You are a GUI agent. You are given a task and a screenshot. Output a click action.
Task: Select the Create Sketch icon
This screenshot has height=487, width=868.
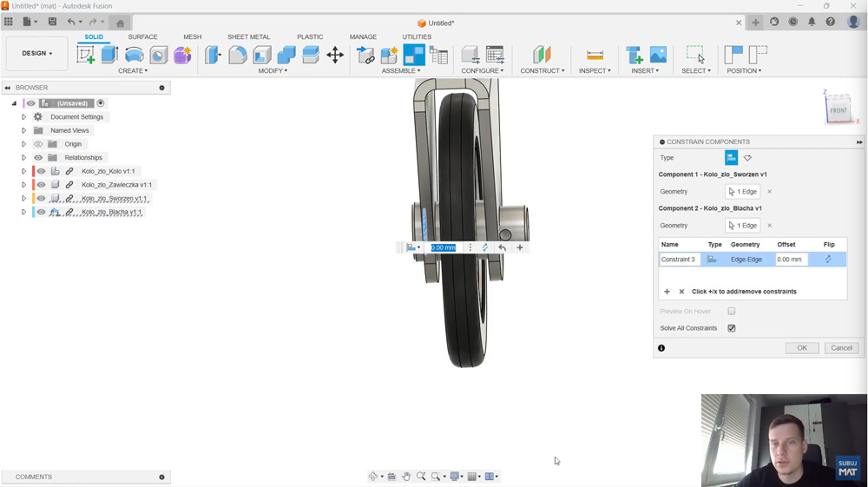pos(85,55)
